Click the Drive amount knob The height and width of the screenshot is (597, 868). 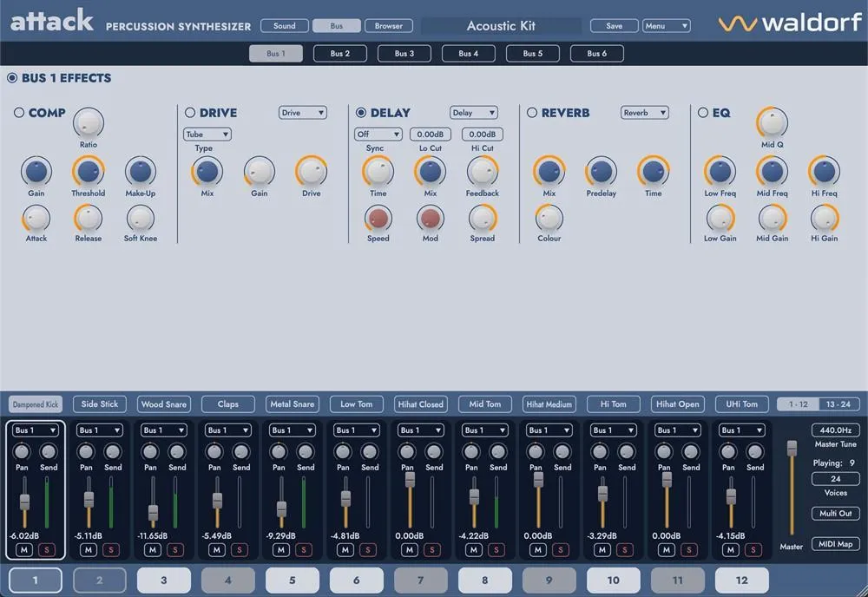pos(312,171)
